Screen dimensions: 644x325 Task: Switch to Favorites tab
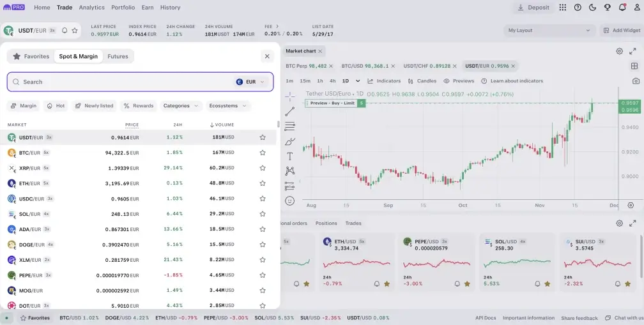coord(31,56)
